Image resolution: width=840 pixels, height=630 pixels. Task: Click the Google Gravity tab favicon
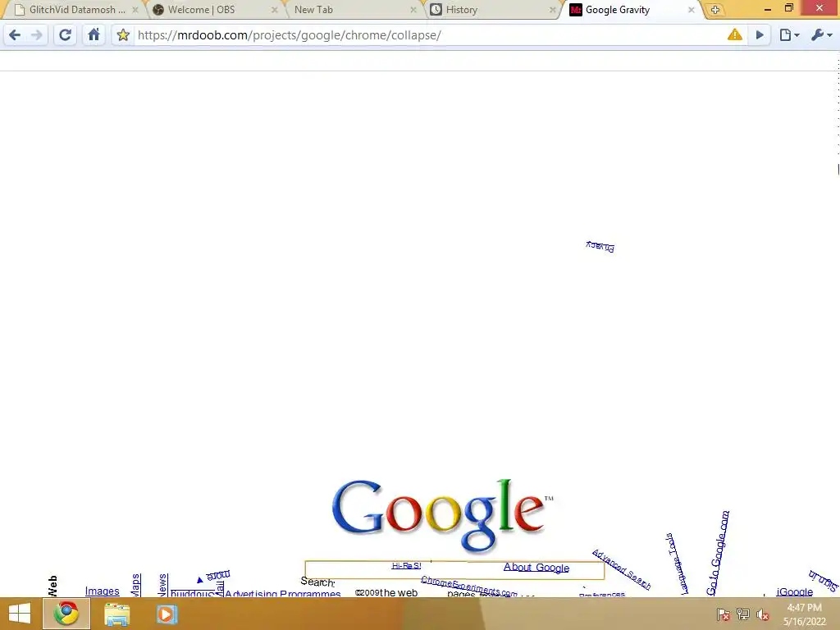576,10
